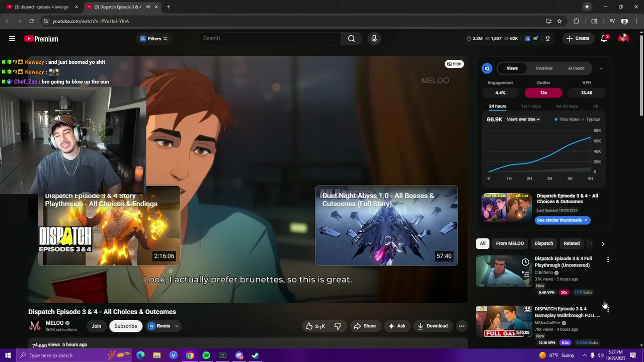Switch to the Overview tab
This screenshot has width=644, height=362.
544,68
